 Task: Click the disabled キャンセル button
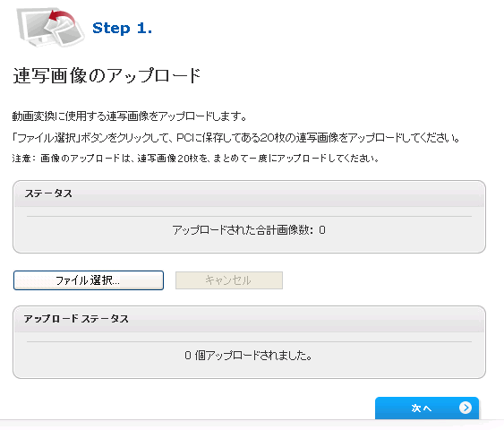[x=229, y=280]
